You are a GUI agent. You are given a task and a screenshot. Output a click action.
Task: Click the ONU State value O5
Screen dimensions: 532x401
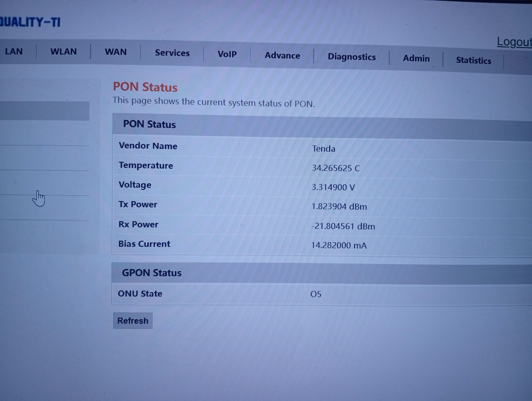click(316, 294)
